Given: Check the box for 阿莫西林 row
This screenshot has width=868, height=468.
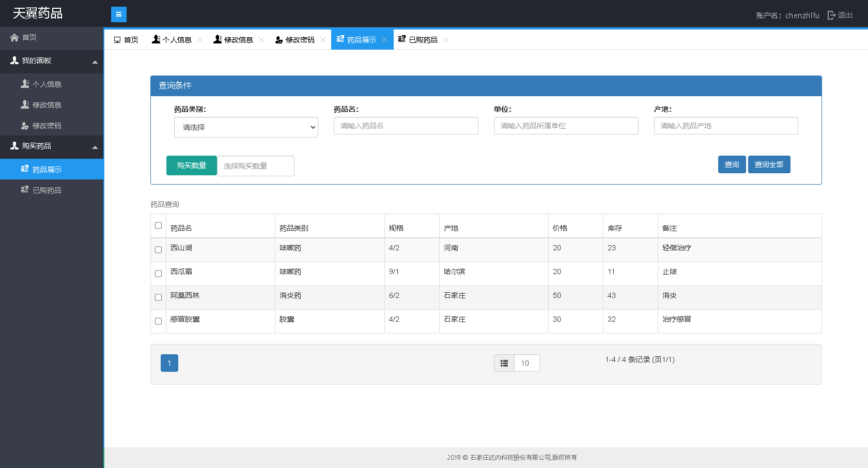Looking at the screenshot, I should pos(159,297).
